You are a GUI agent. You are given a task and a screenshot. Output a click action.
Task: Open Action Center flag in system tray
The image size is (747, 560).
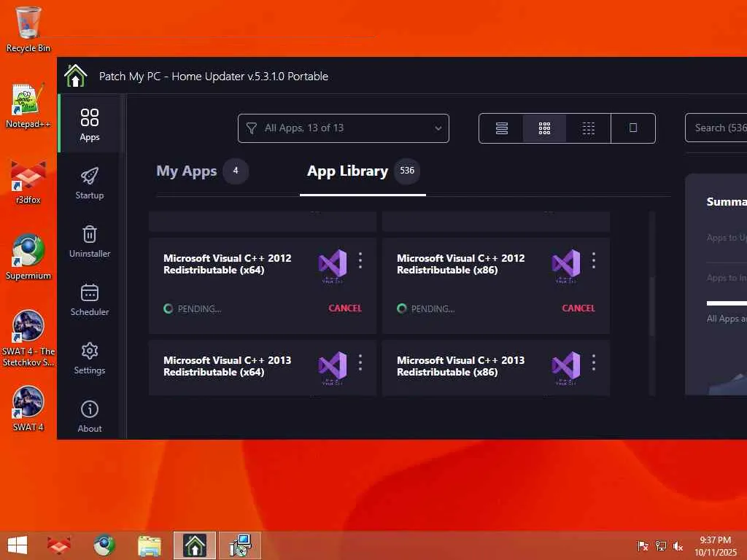coord(643,546)
